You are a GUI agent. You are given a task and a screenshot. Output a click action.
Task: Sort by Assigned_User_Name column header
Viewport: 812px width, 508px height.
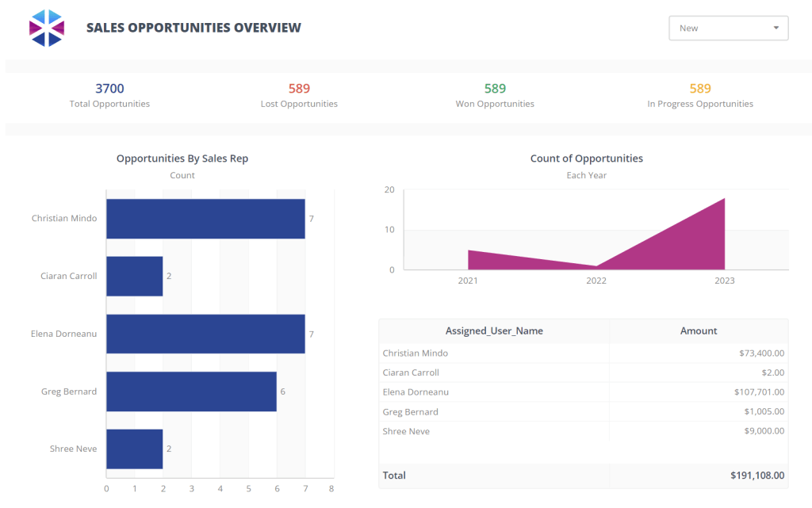click(x=494, y=331)
